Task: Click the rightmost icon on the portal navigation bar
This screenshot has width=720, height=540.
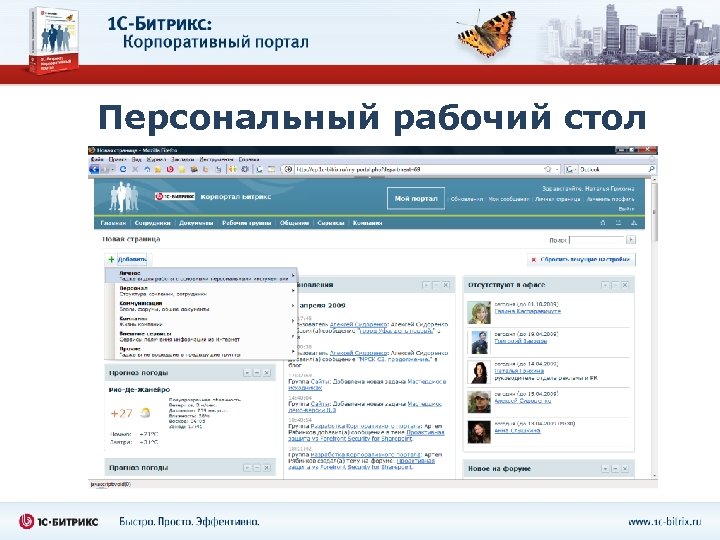Action: [x=634, y=223]
